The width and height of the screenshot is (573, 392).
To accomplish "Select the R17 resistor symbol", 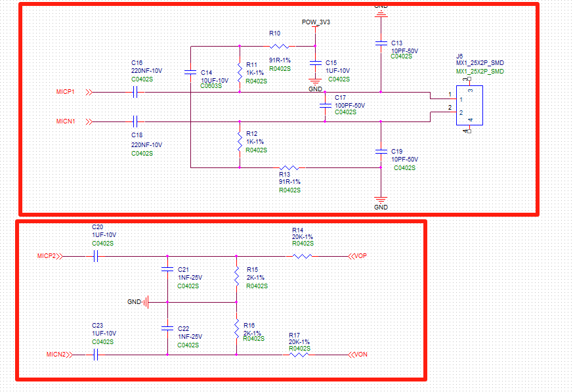I will [299, 355].
